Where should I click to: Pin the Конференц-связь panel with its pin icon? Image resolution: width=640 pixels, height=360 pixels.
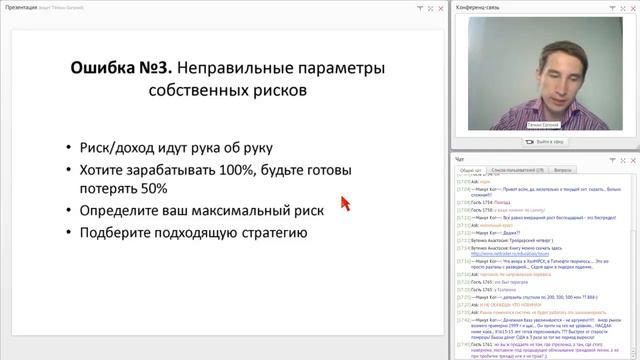[612, 8]
